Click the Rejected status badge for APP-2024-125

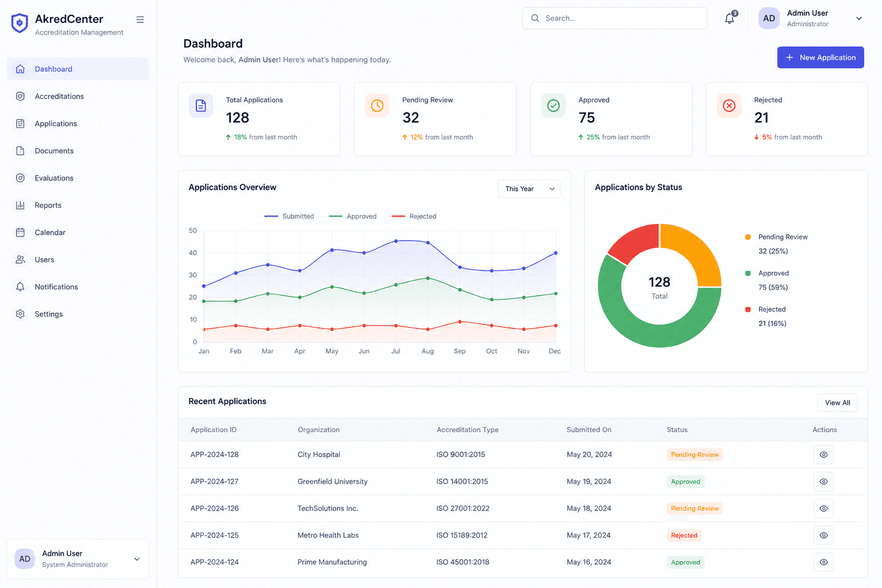[x=684, y=535]
